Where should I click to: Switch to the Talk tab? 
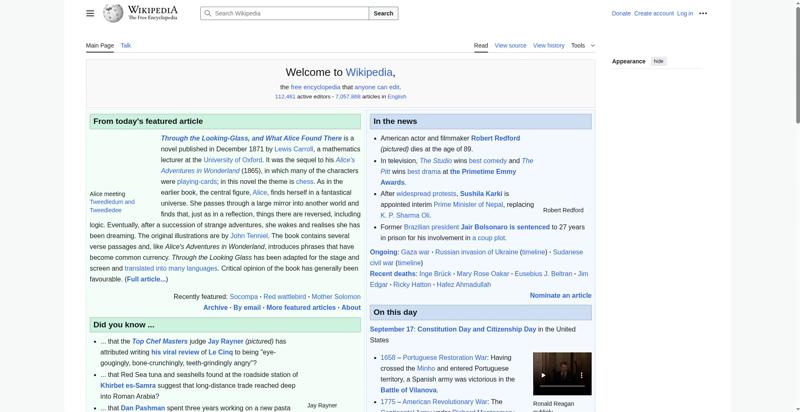(x=126, y=45)
